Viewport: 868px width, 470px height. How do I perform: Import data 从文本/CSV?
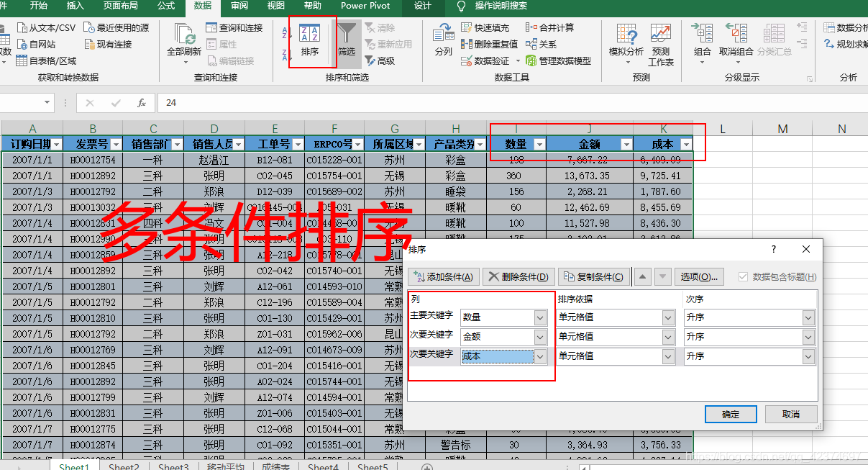tap(46, 27)
